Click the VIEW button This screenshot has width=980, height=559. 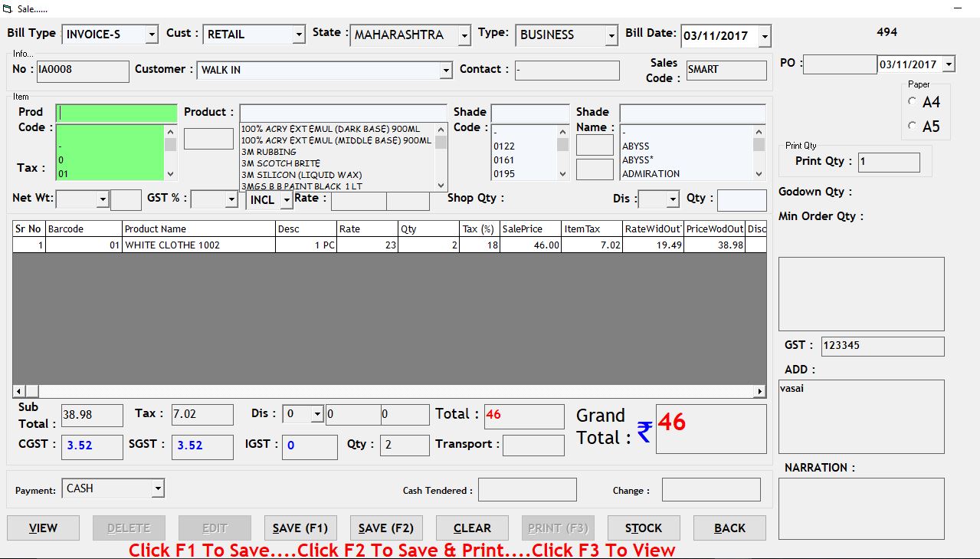tap(43, 528)
